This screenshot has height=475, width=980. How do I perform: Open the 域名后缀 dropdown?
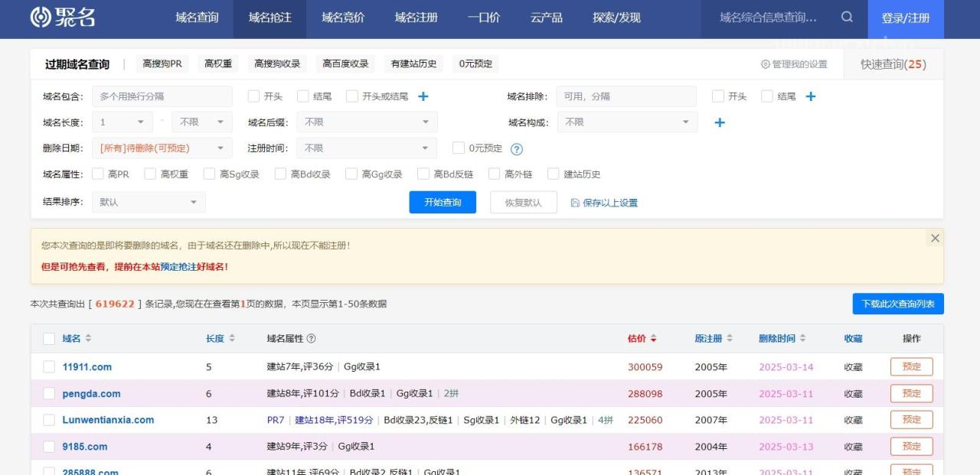coord(367,122)
